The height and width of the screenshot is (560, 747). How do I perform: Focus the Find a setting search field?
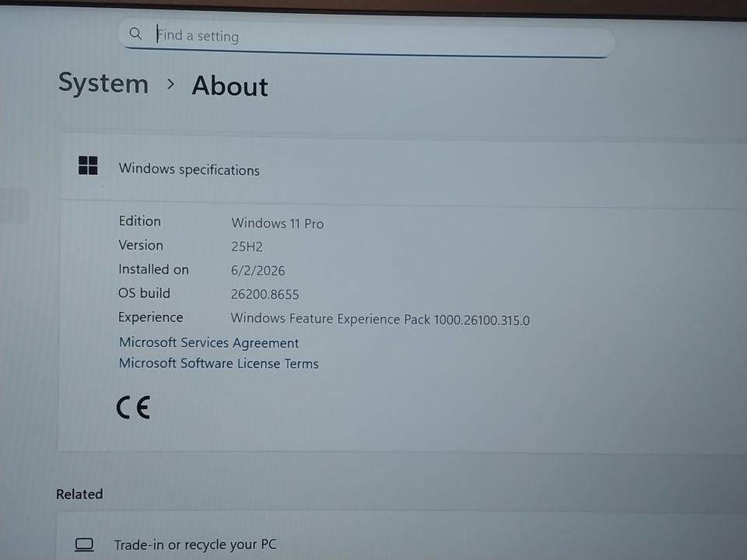coord(366,37)
